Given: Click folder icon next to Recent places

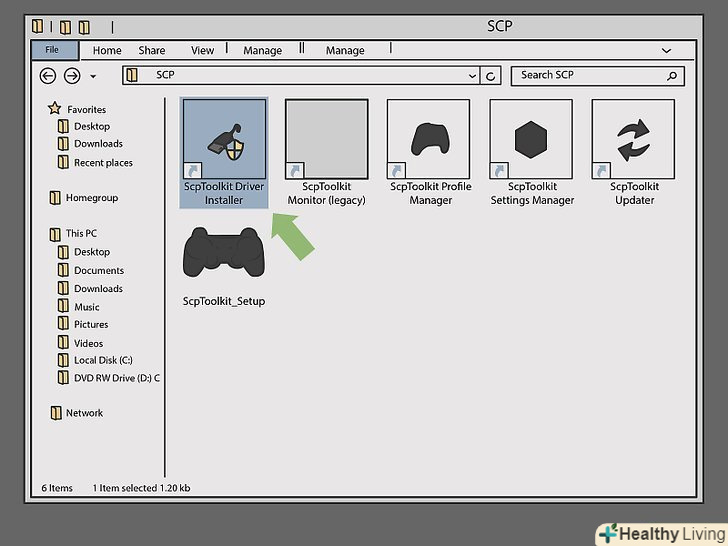Looking at the screenshot, I should pyautogui.click(x=63, y=162).
